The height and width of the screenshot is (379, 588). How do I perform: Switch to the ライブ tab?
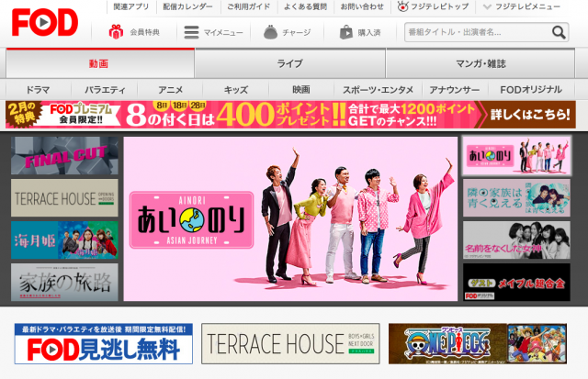click(x=290, y=63)
